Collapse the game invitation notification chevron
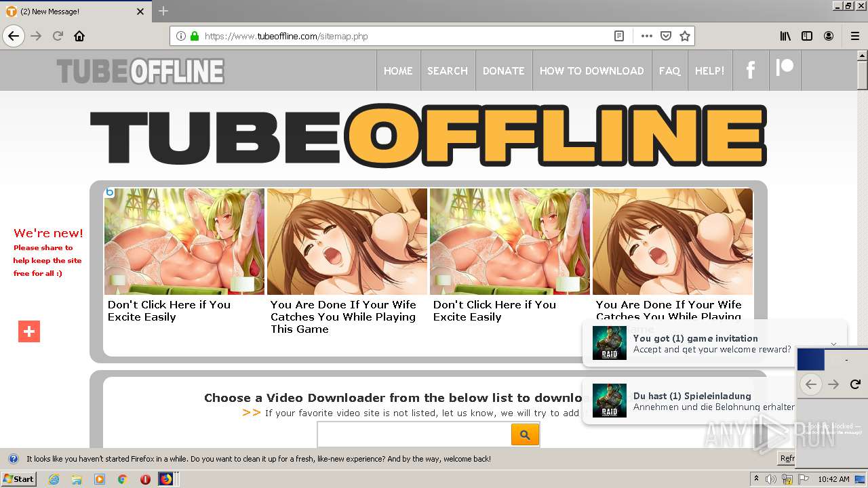The image size is (868, 488). point(834,344)
